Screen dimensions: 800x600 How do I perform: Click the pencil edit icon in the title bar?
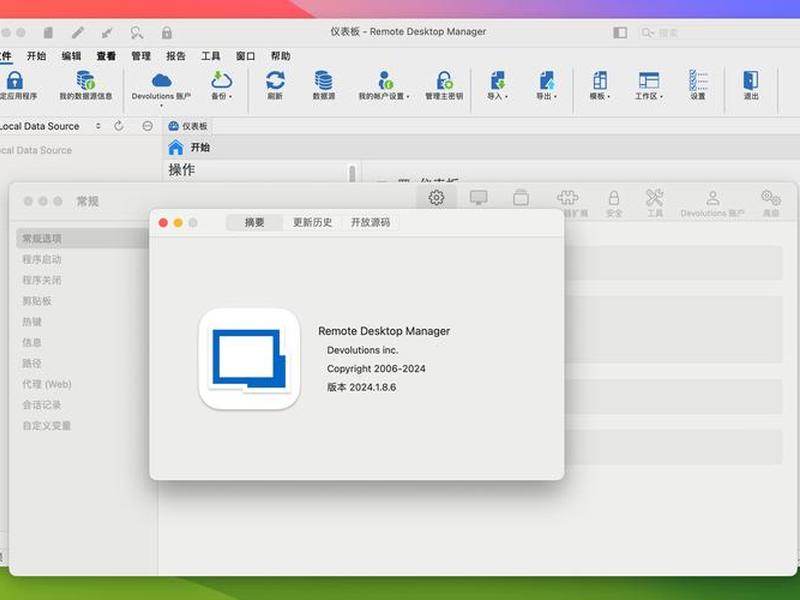point(78,33)
